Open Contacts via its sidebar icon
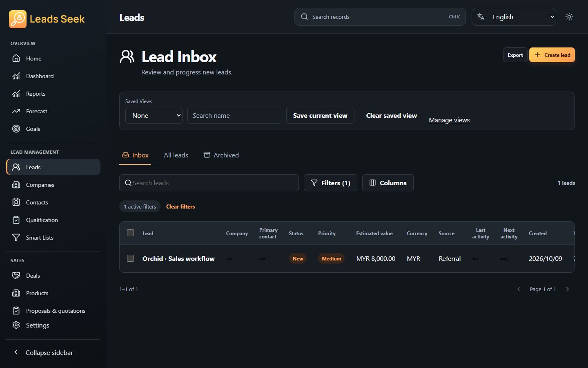This screenshot has height=368, width=588. [16, 202]
